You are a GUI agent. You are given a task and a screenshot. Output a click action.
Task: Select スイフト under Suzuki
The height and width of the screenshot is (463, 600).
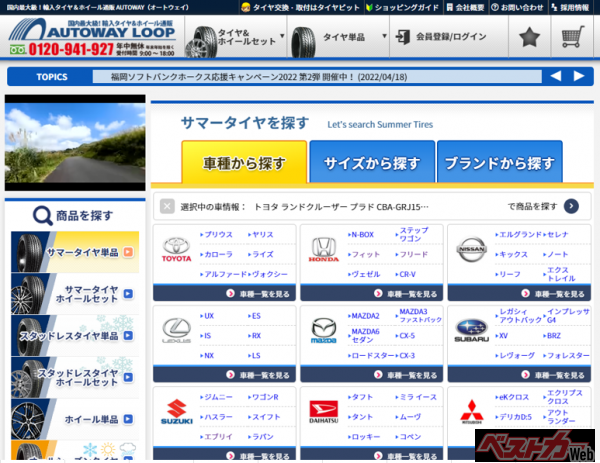click(264, 417)
